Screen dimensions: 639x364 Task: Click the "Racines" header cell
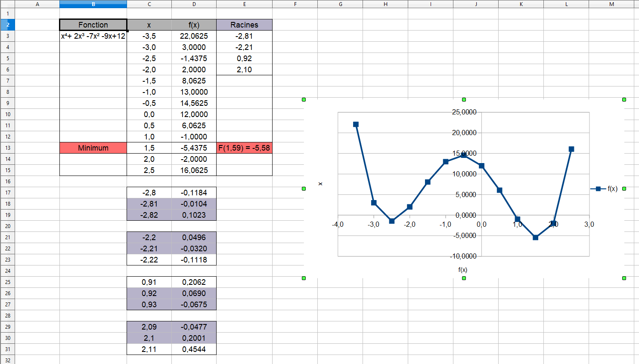[x=244, y=25]
